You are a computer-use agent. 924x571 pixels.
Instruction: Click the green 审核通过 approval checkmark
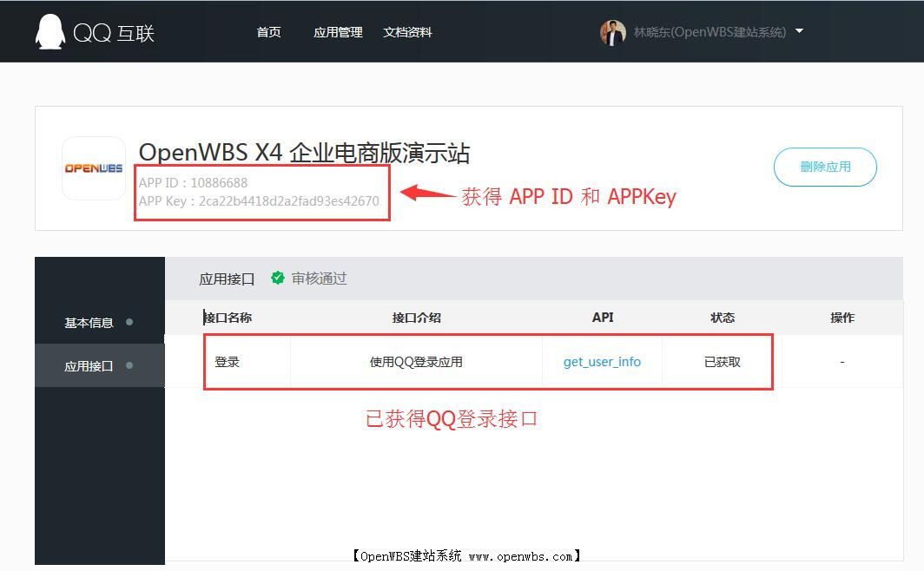(278, 279)
